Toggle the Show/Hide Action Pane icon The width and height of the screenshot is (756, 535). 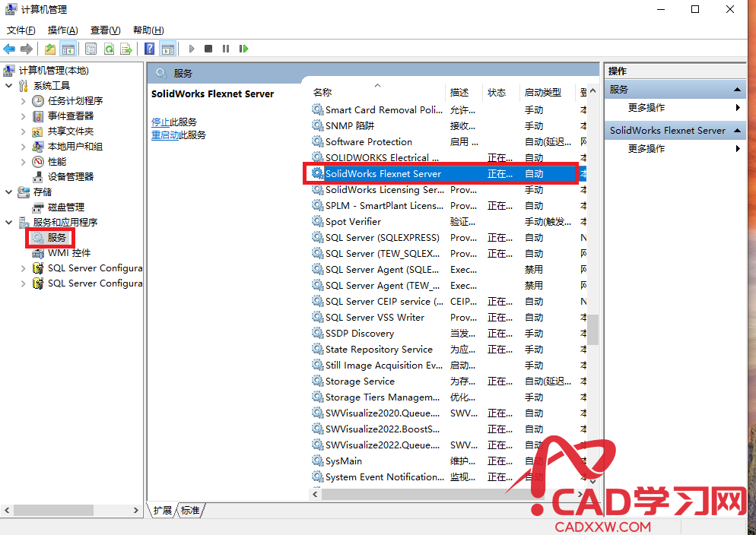(x=168, y=49)
